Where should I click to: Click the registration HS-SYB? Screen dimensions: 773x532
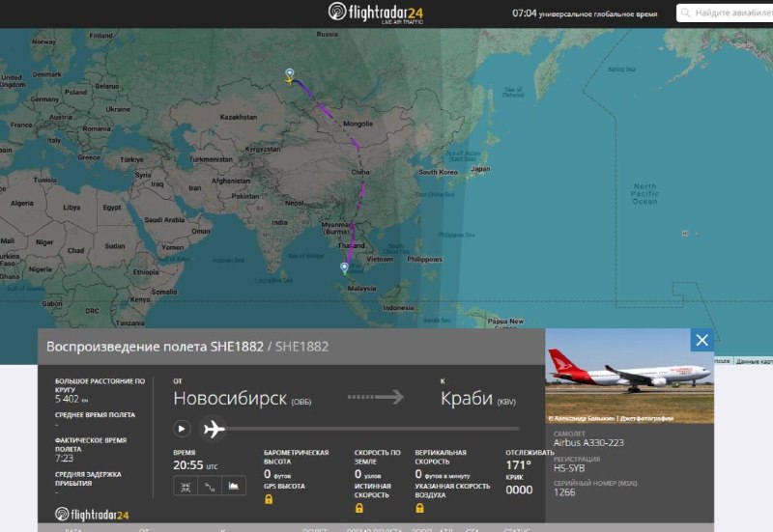[x=569, y=468]
